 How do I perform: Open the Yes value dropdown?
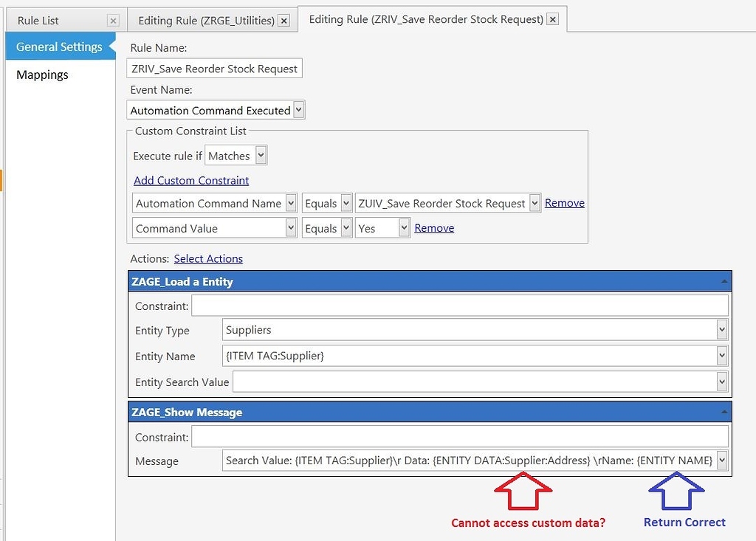point(404,228)
